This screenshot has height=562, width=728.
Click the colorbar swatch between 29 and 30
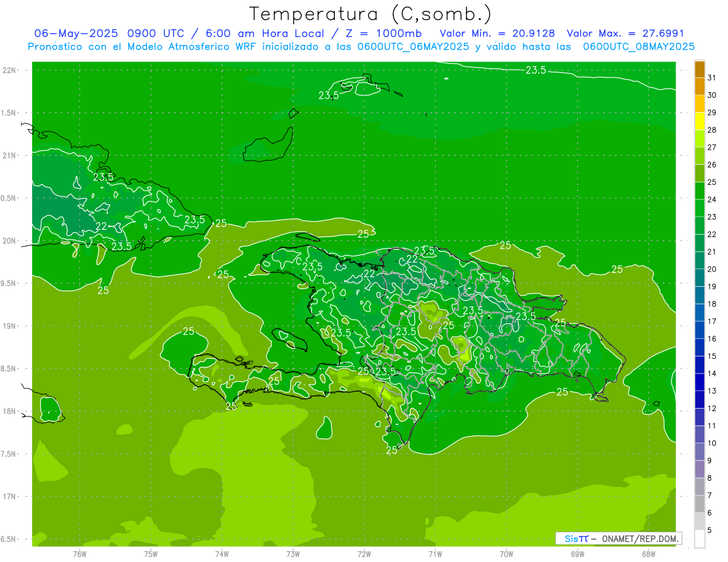click(x=699, y=104)
